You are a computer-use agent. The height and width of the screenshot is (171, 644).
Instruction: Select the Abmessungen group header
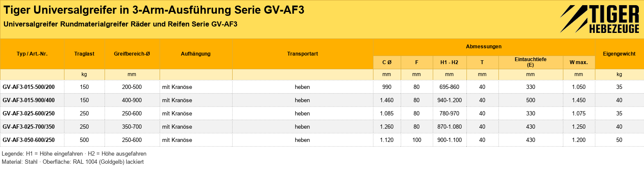[484, 46]
